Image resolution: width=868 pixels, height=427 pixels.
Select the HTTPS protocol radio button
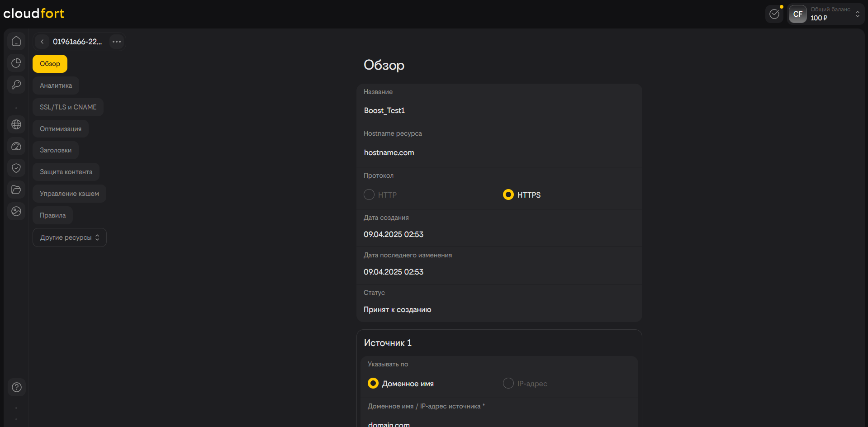point(508,195)
